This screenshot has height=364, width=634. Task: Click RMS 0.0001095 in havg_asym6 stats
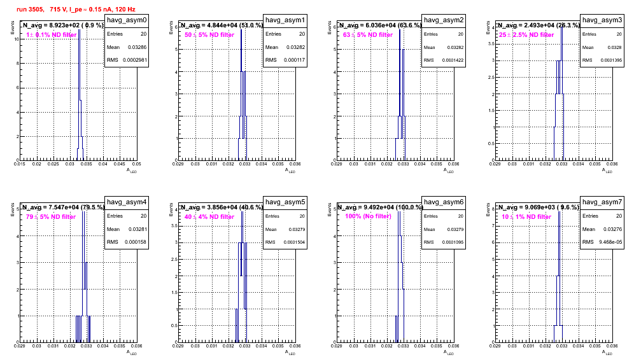pyautogui.click(x=444, y=242)
